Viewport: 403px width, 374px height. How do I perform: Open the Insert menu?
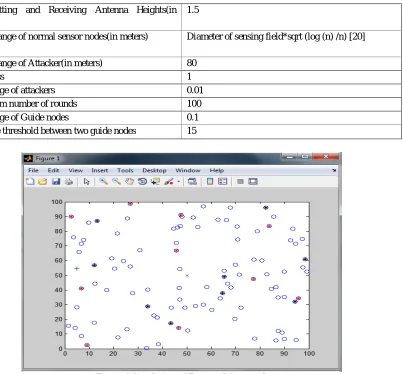(100, 170)
